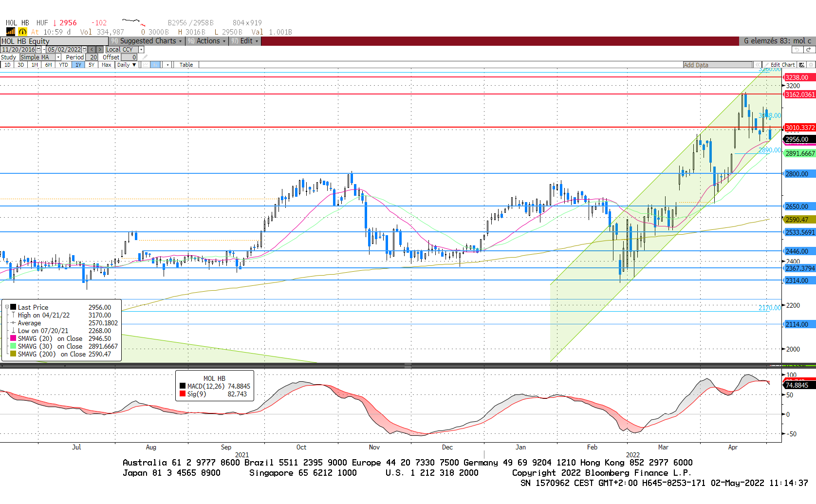Click the Offset value field
816x504 pixels.
click(129, 57)
